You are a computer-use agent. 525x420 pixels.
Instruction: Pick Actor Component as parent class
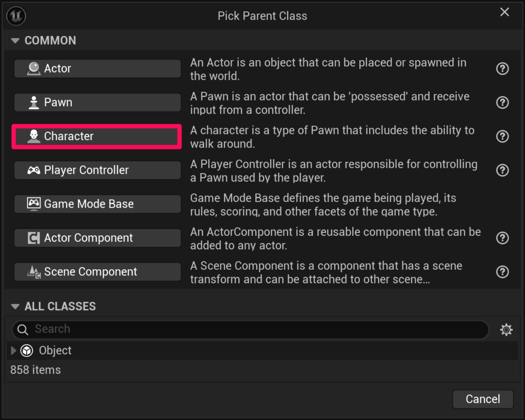[x=97, y=238]
